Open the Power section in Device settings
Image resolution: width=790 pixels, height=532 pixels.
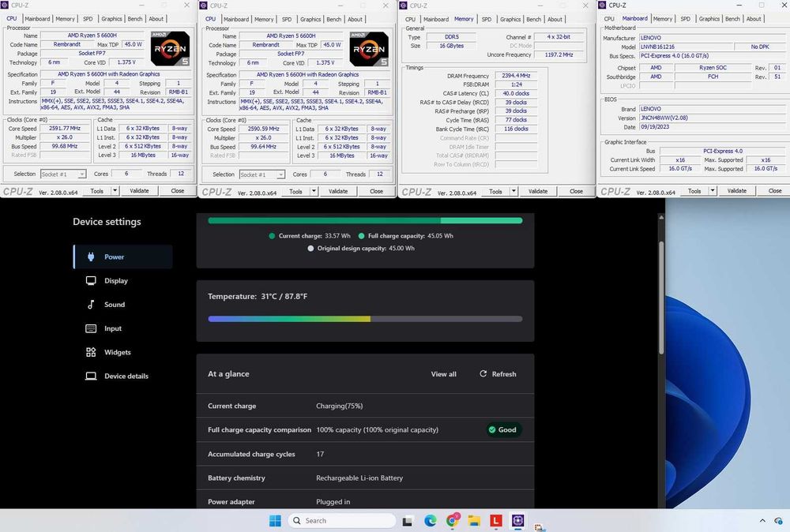click(123, 257)
